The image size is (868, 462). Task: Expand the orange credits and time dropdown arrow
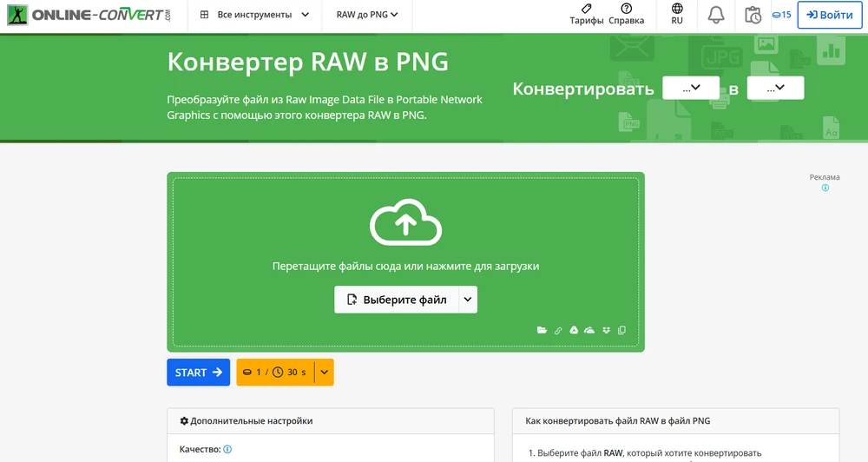[x=324, y=373]
